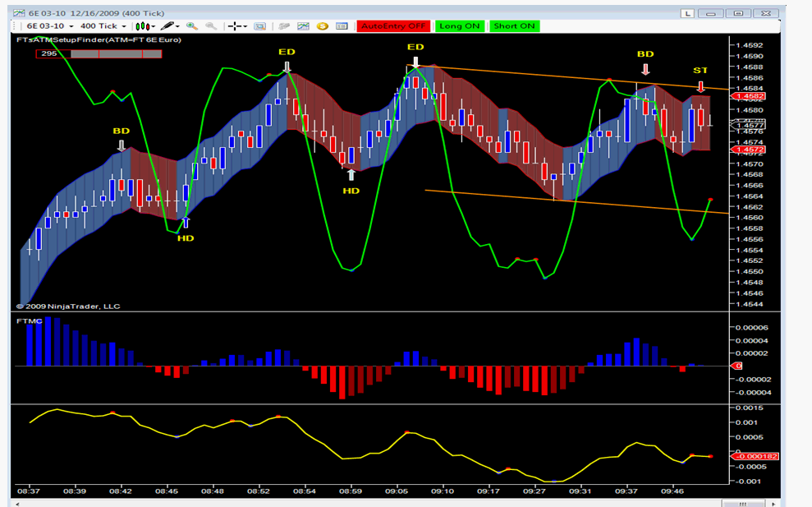Click the 1.4544 price axis label
Image resolution: width=812 pixels, height=507 pixels.
click(x=749, y=304)
